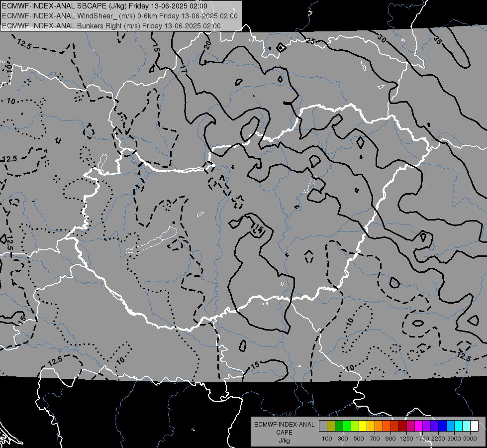487x448 pixels.
Task: Click the 3000 legend value
Action: 454,439
